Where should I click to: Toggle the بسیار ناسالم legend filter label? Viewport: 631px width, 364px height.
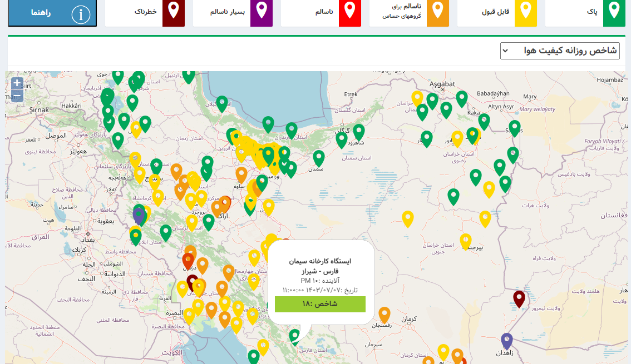(x=228, y=13)
